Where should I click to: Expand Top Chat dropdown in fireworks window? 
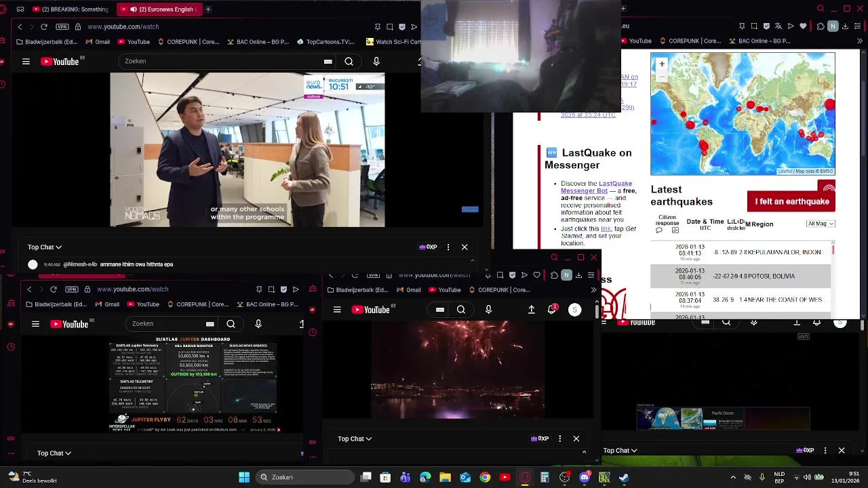coord(355,439)
